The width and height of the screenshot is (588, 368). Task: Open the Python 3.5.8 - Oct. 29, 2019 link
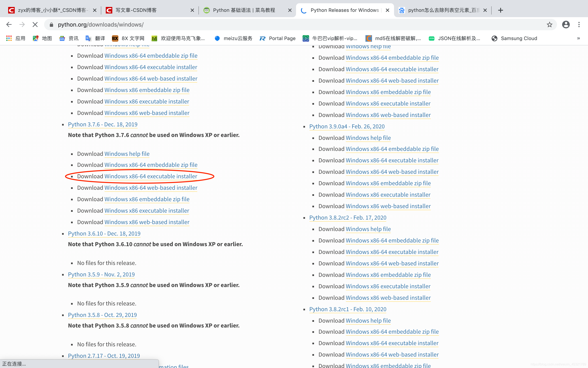[x=102, y=315]
